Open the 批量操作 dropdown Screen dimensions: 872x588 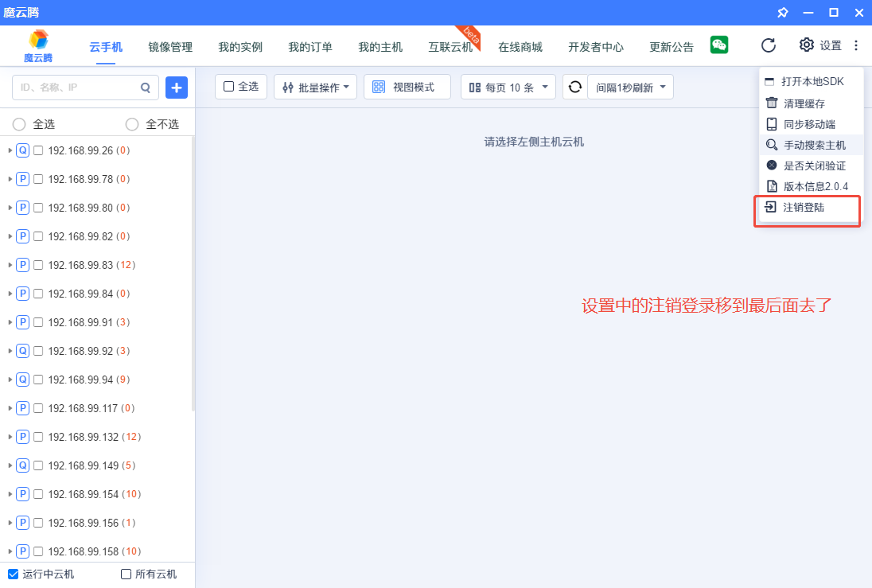click(x=315, y=87)
